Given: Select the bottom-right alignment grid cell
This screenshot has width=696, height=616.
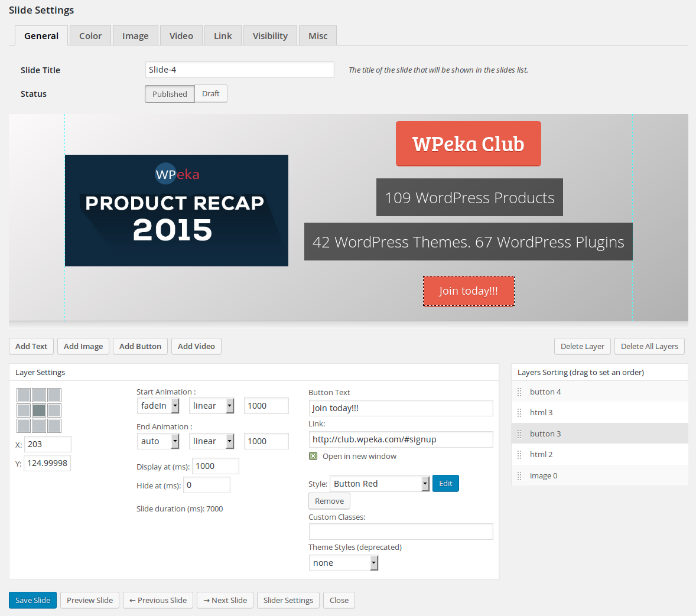Looking at the screenshot, I should click(54, 426).
